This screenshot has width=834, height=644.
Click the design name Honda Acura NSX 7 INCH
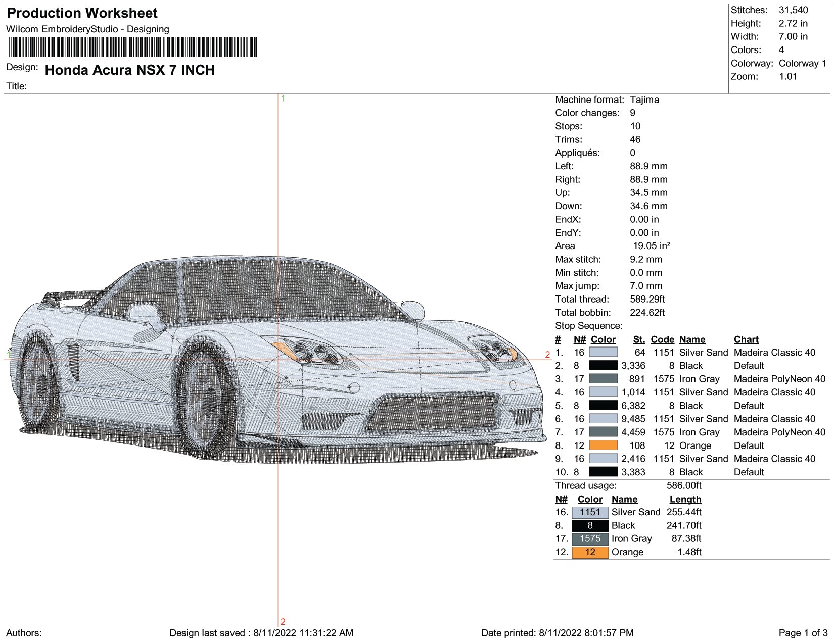130,70
